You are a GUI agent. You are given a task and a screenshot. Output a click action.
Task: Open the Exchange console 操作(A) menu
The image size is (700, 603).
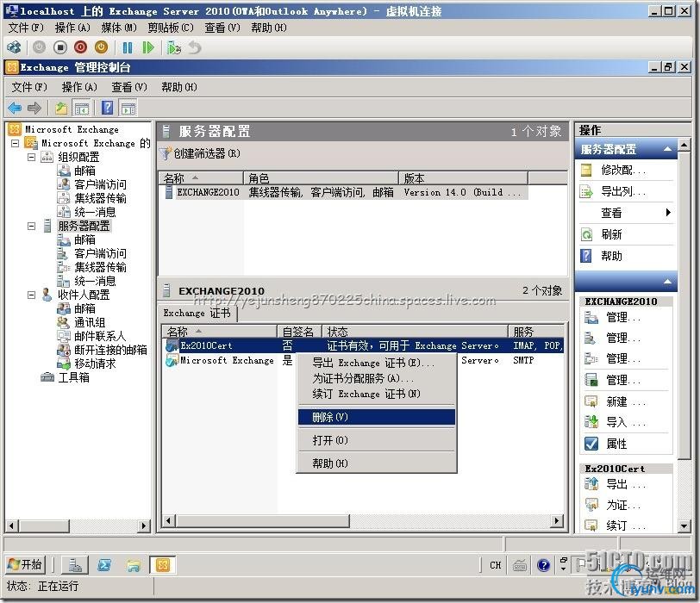point(79,87)
